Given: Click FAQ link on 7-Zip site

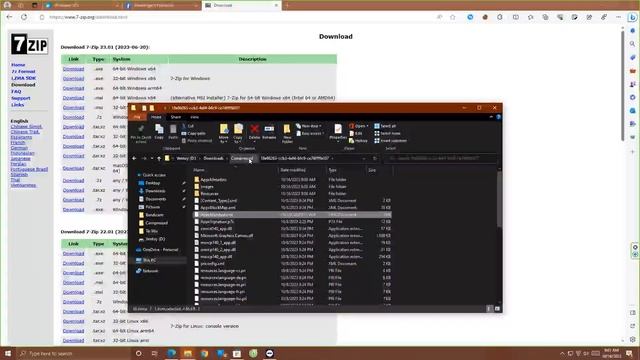Looking at the screenshot, I should [16, 91].
